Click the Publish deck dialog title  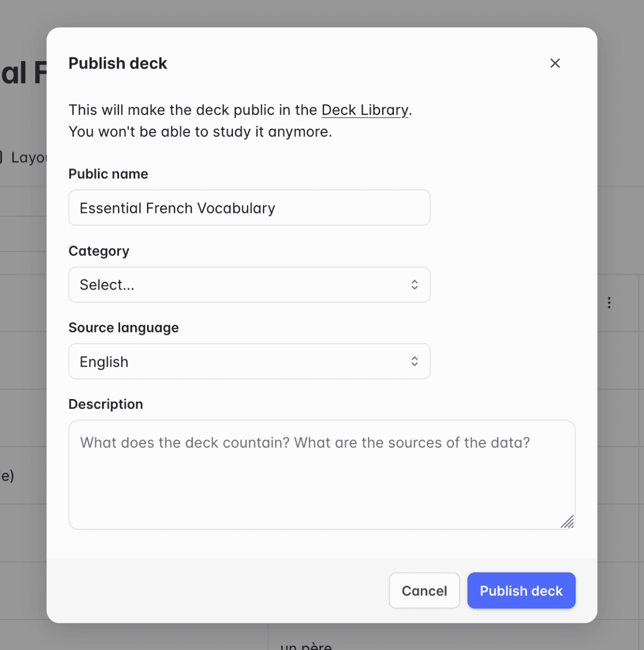click(x=118, y=63)
